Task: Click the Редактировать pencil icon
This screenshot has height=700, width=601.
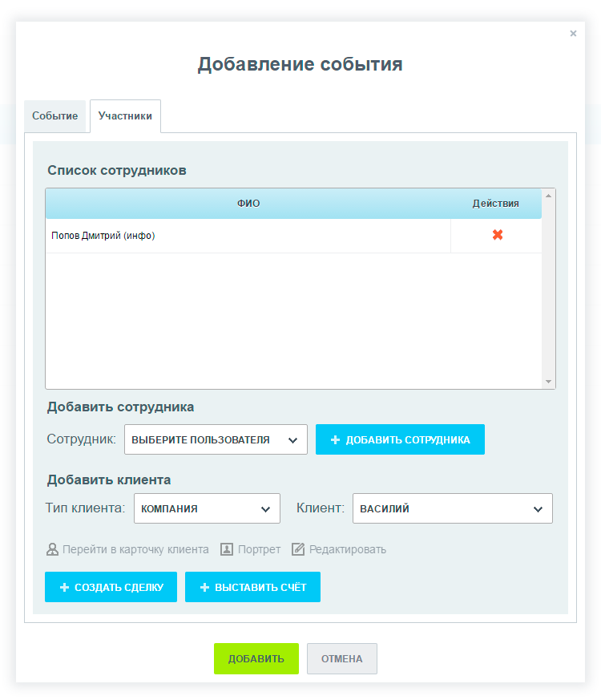Action: point(298,549)
